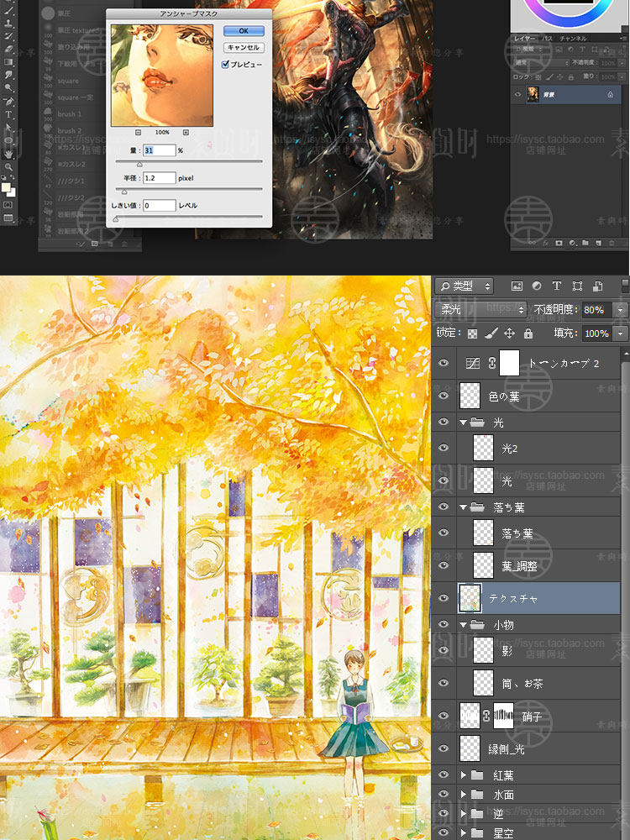Collapse the 光 layer group

(x=463, y=423)
